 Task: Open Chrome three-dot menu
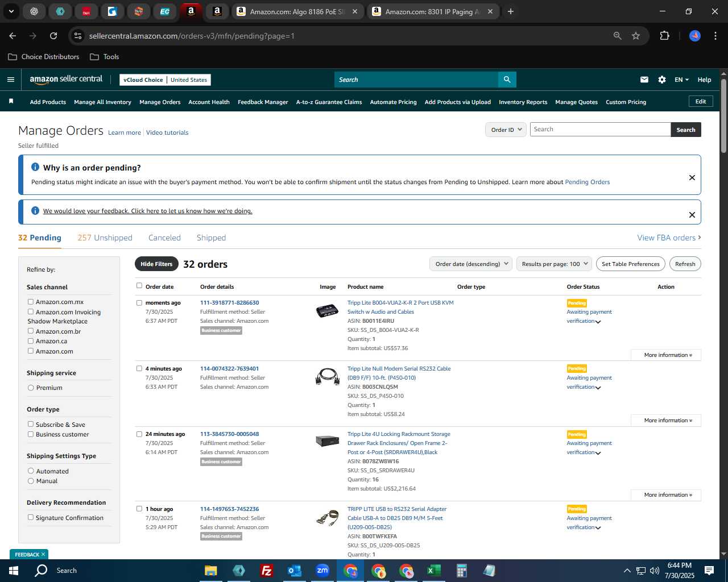(714, 36)
